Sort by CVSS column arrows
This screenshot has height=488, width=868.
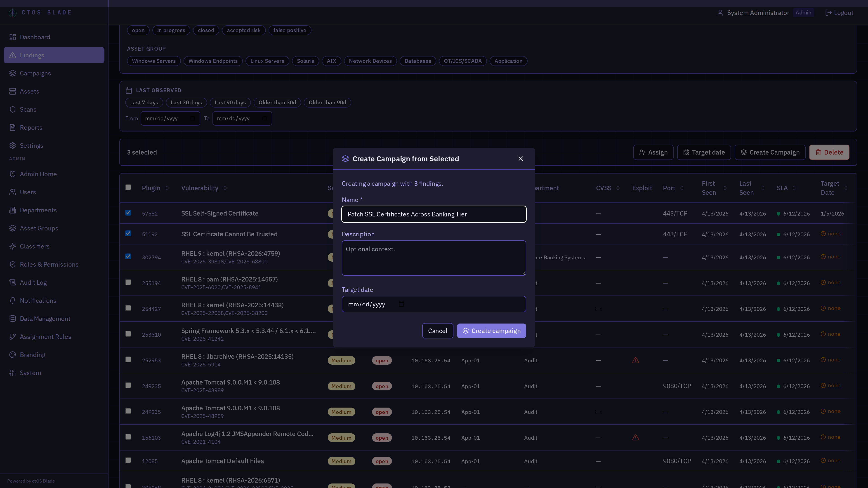(x=618, y=188)
